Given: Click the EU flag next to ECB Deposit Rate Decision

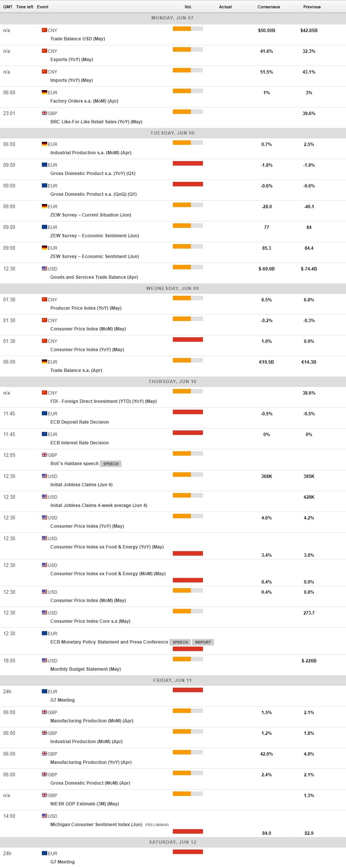Looking at the screenshot, I should point(45,413).
